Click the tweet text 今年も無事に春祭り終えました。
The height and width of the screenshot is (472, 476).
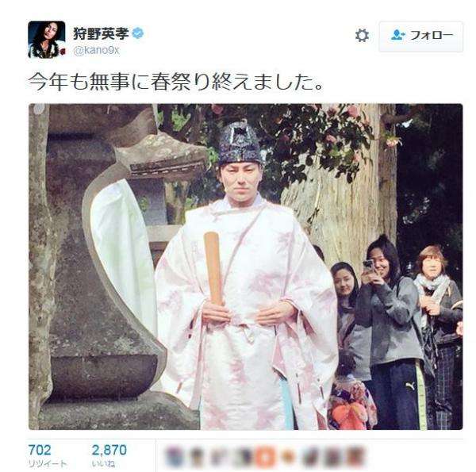pos(176,83)
